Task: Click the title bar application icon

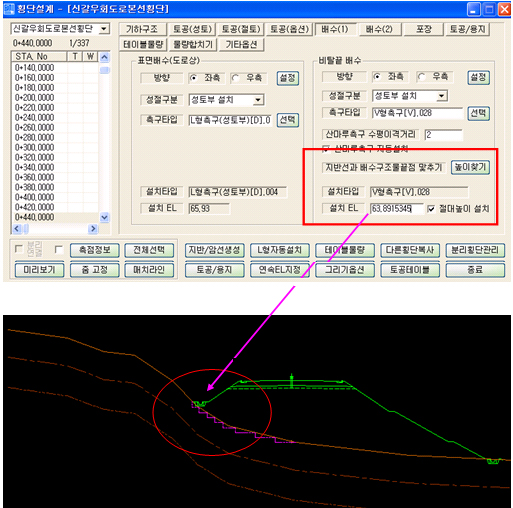Action: click(9, 9)
